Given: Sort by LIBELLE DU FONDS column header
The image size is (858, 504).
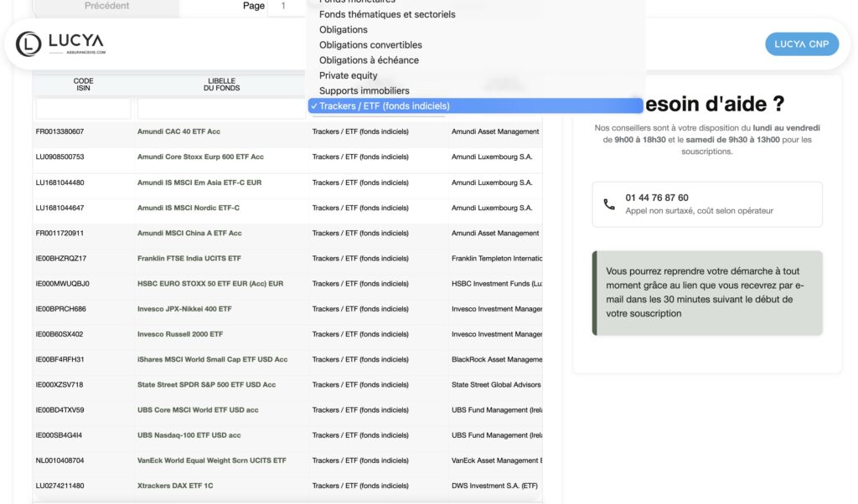Looking at the screenshot, I should pos(222,85).
